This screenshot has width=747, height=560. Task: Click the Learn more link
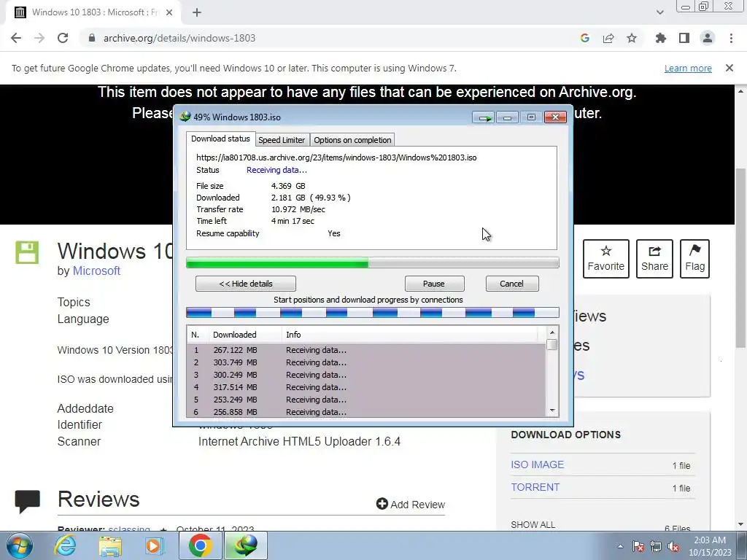(x=688, y=68)
